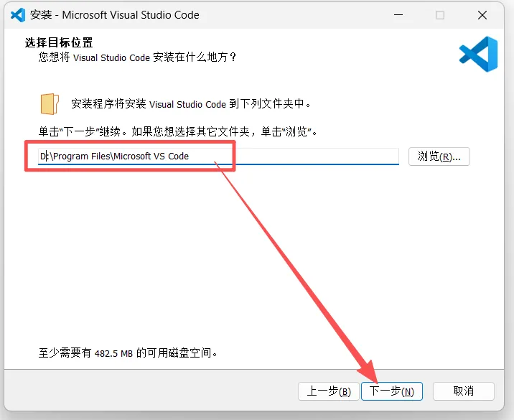Open the 浏览(R)... browse button
Screen dimensions: 514x420
(x=439, y=157)
